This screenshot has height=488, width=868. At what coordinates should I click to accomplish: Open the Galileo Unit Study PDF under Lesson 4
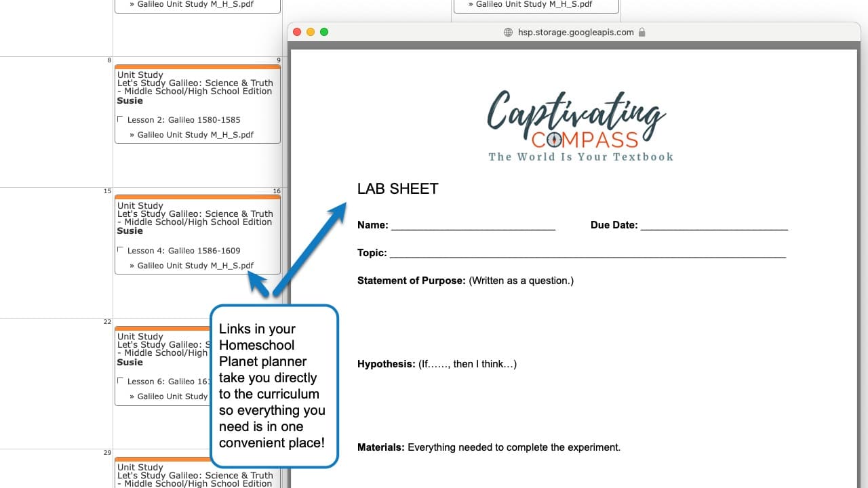point(195,266)
